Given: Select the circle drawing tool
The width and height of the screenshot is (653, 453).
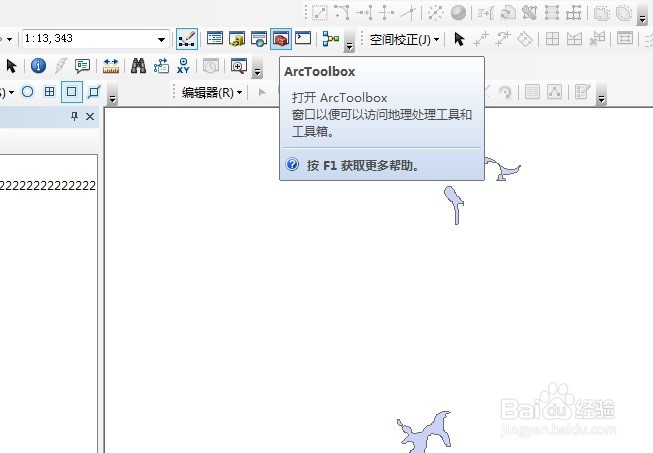Looking at the screenshot, I should pyautogui.click(x=27, y=92).
